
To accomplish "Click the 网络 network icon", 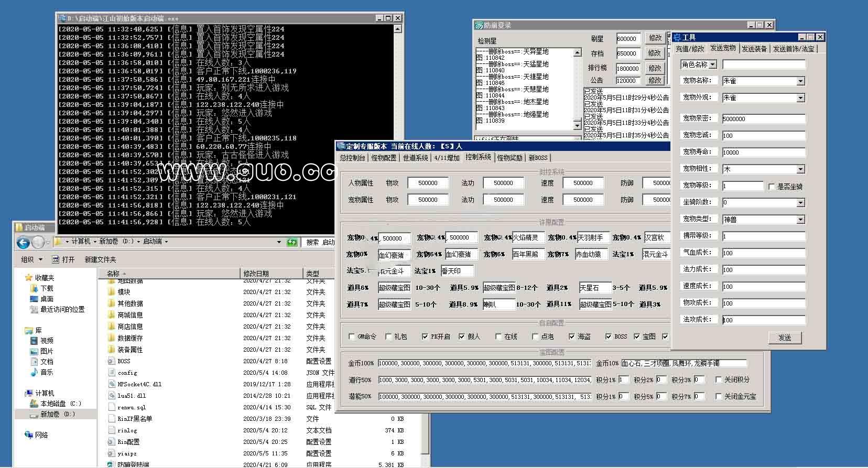I will click(29, 435).
